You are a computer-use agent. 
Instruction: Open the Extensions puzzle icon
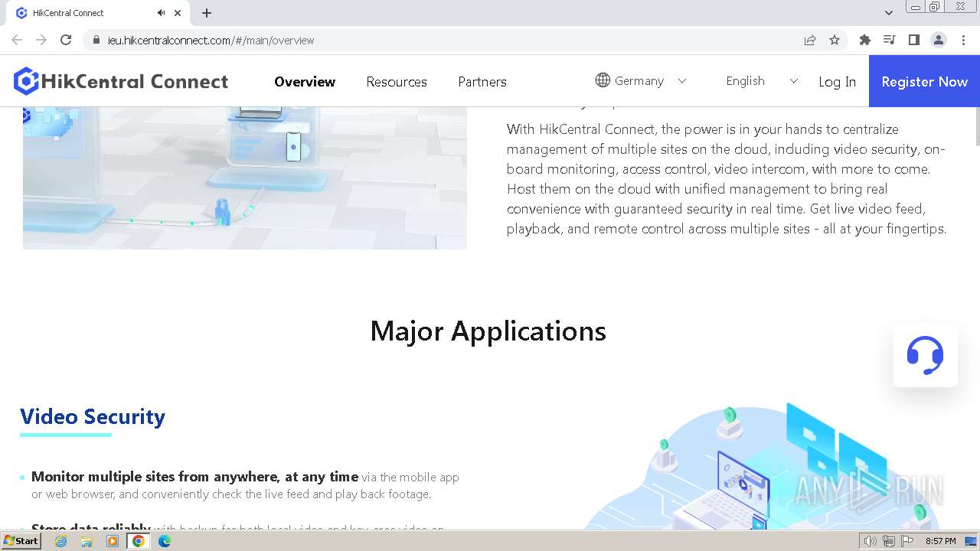865,40
